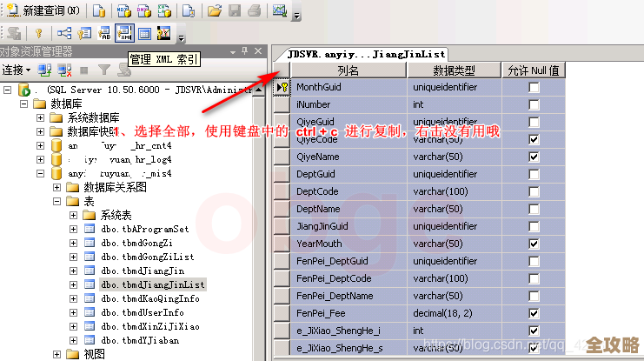Click the 管理 XML 索引 toolbar icon

[x=124, y=33]
